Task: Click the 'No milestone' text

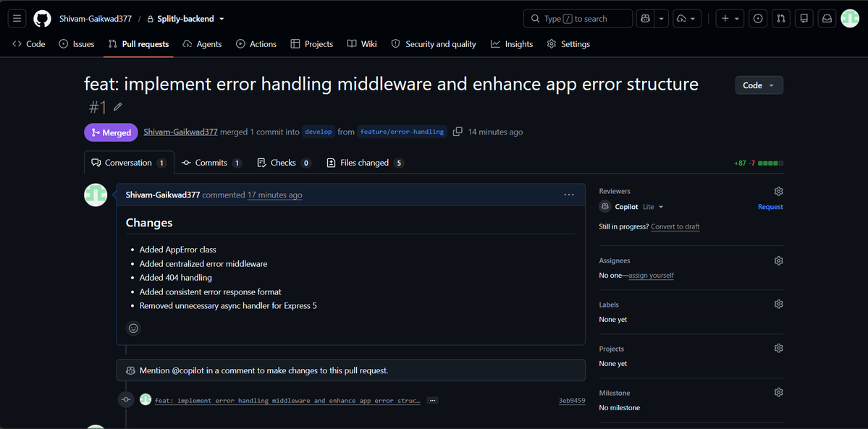Action: pos(620,408)
